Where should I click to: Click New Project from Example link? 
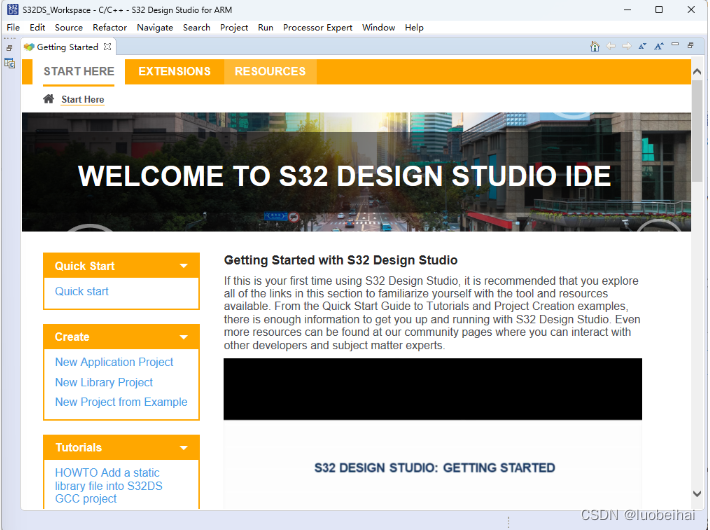(121, 402)
